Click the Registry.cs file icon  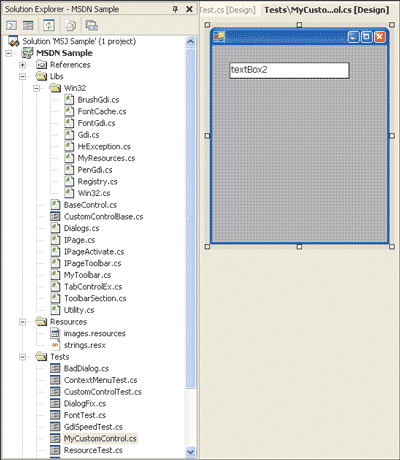pos(69,181)
